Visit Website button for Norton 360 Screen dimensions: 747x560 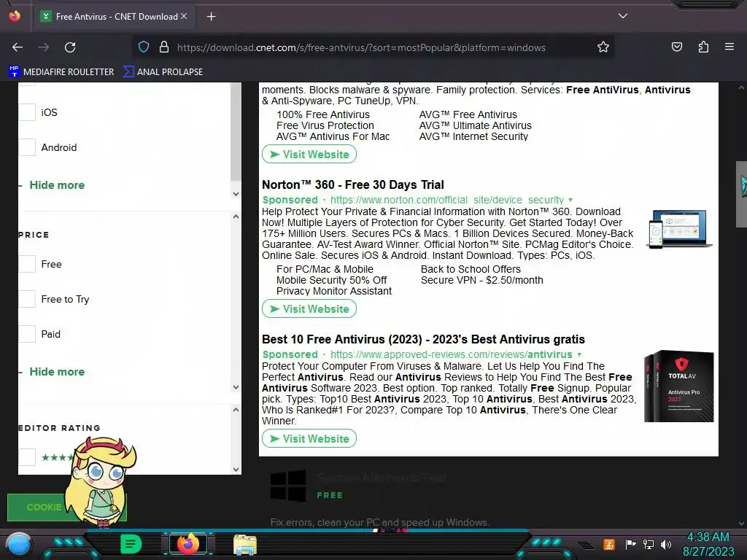(x=309, y=309)
